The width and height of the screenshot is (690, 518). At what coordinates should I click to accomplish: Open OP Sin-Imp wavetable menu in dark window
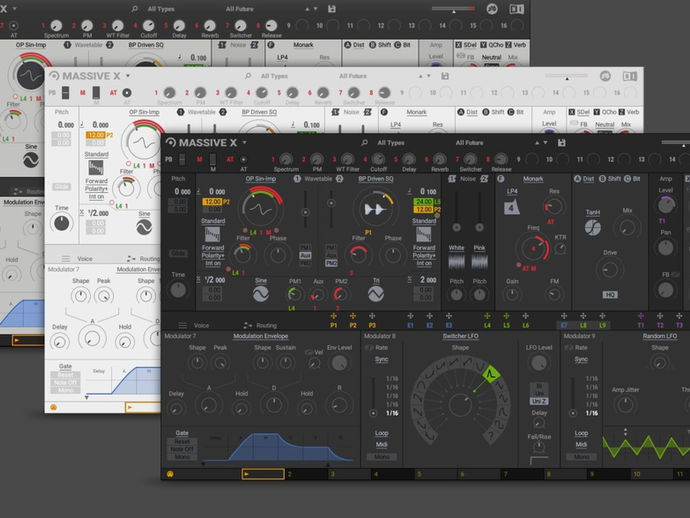[261, 179]
